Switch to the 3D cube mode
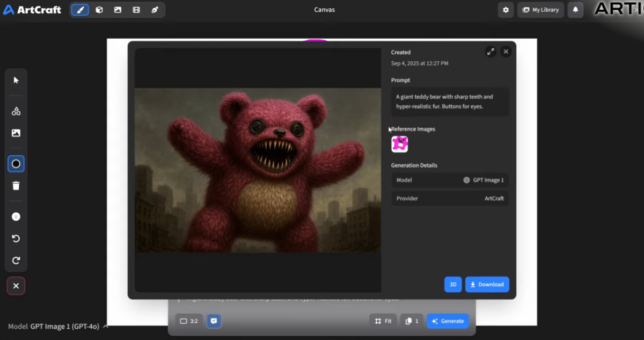This screenshot has height=340, width=644. click(x=99, y=10)
